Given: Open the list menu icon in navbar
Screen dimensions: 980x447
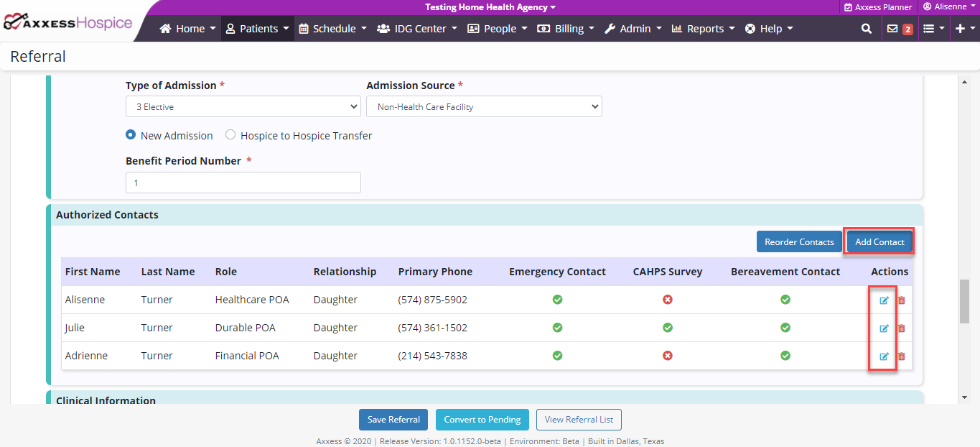Looking at the screenshot, I should [x=933, y=29].
